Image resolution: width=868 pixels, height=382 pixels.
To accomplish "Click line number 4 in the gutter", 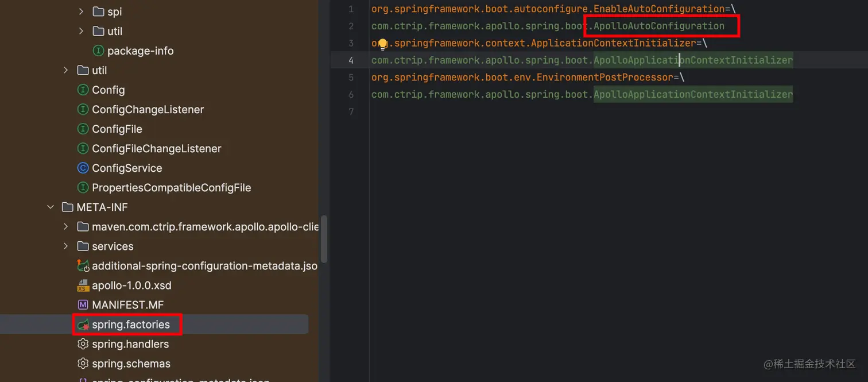I will coord(351,60).
